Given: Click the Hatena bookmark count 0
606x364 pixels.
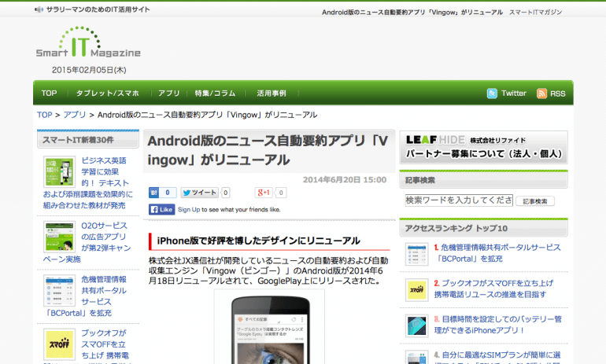Looking at the screenshot, I should coord(168,193).
